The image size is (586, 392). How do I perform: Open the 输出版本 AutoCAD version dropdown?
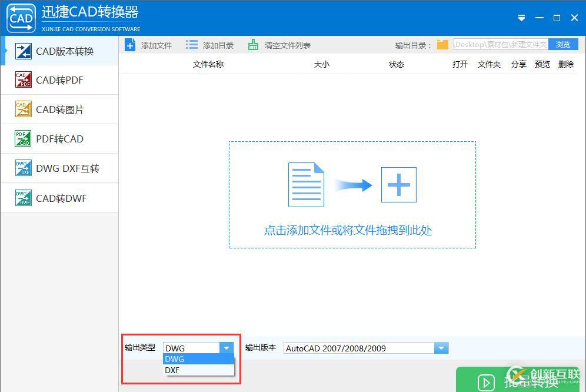point(441,348)
